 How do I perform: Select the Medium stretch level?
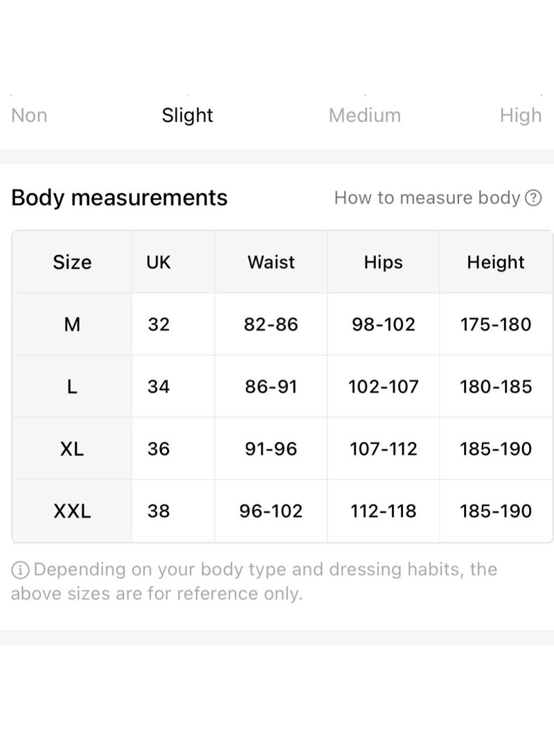365,116
